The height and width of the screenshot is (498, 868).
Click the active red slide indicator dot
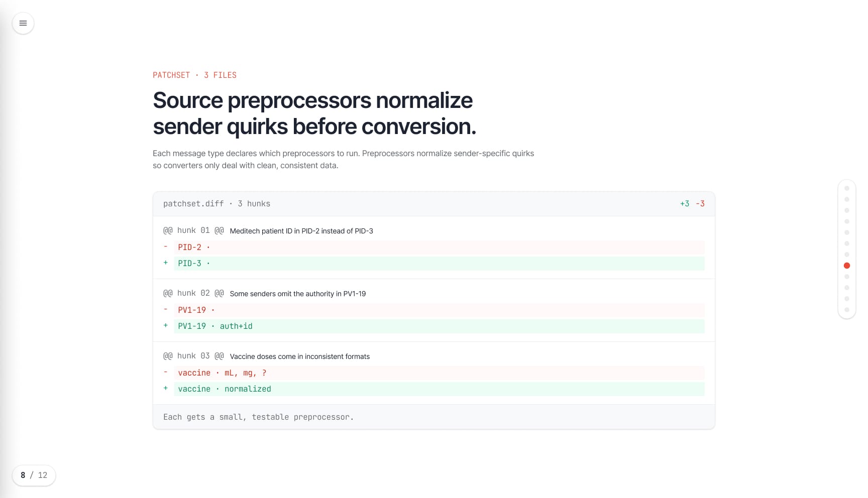click(847, 266)
